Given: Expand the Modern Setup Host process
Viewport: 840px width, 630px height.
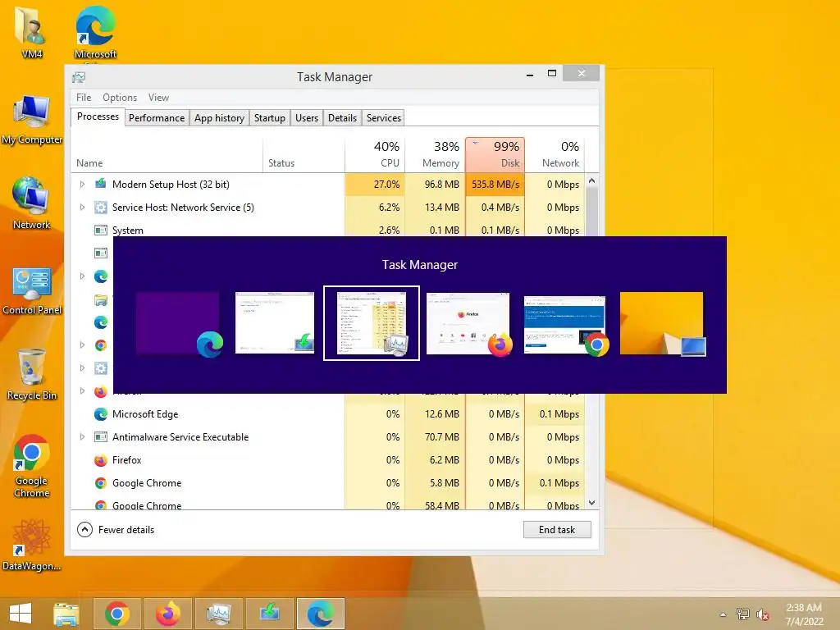Looking at the screenshot, I should point(82,185).
